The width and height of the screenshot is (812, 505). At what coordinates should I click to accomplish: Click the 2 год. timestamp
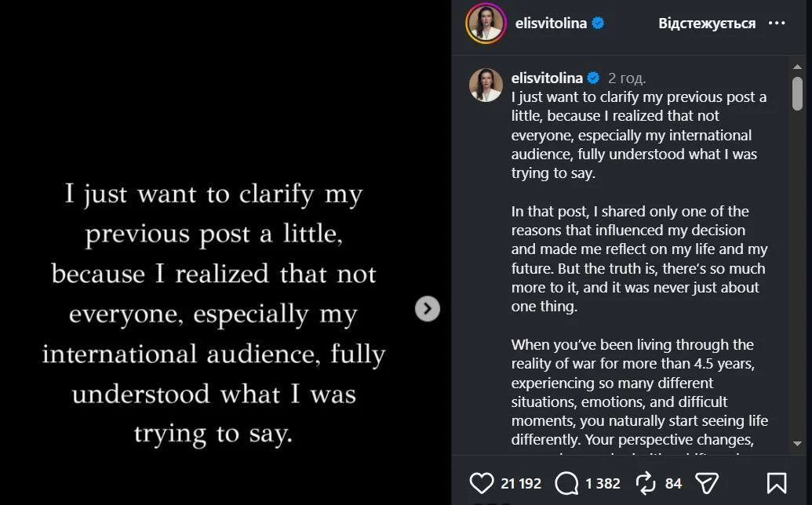pyautogui.click(x=627, y=78)
